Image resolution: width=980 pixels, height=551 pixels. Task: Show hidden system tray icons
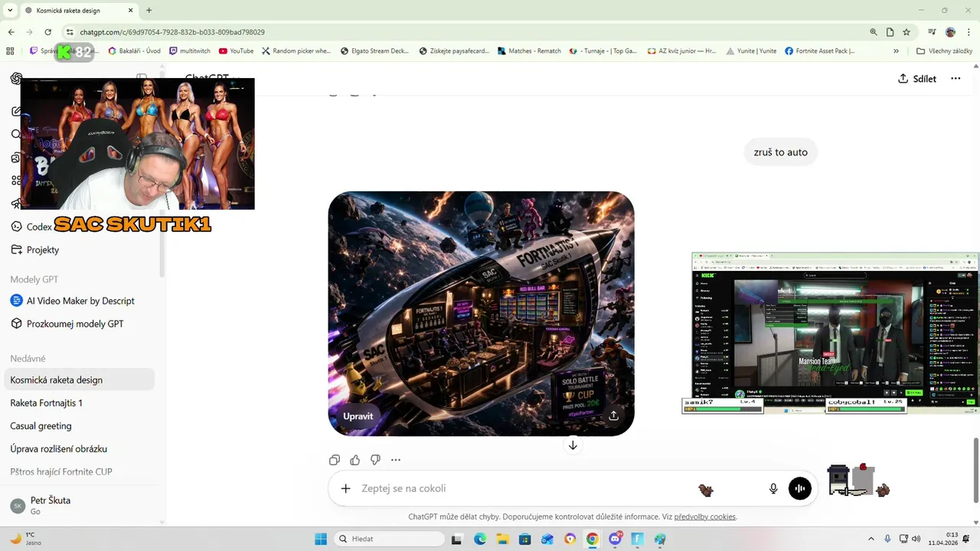(x=871, y=539)
